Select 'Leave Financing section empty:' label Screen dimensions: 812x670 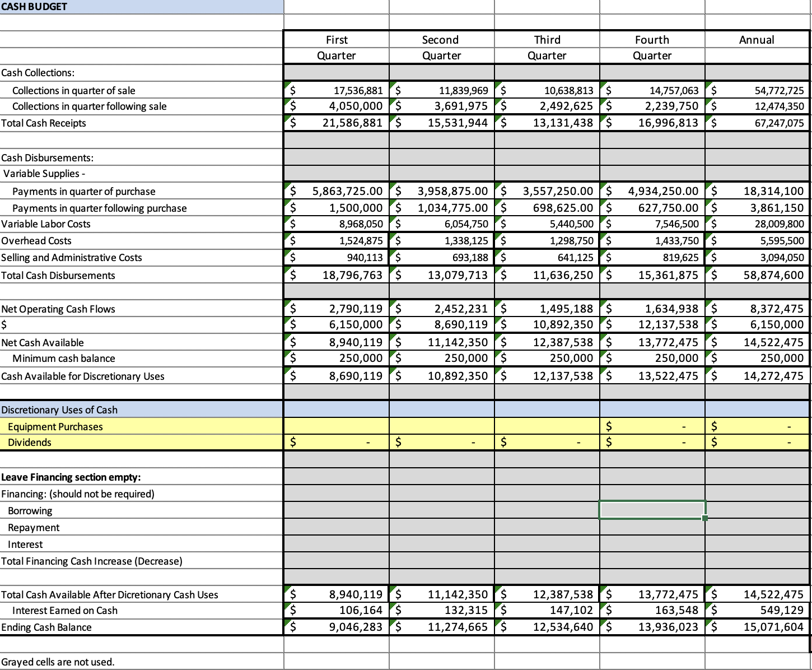point(71,477)
